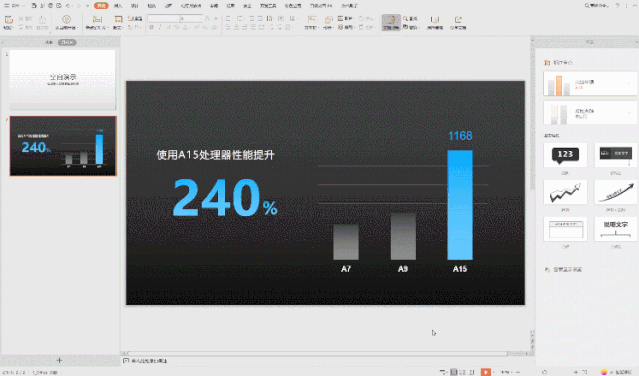Click orange Play slideshow button in status bar
The image size is (639, 376).
(485, 372)
